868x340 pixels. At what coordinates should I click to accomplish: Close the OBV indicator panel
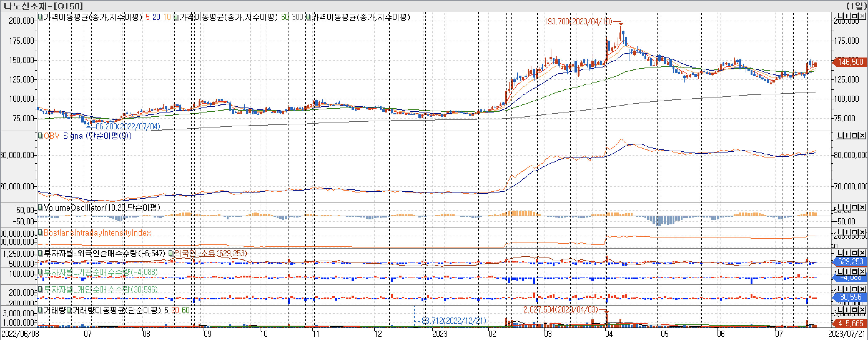pyautogui.click(x=862, y=136)
